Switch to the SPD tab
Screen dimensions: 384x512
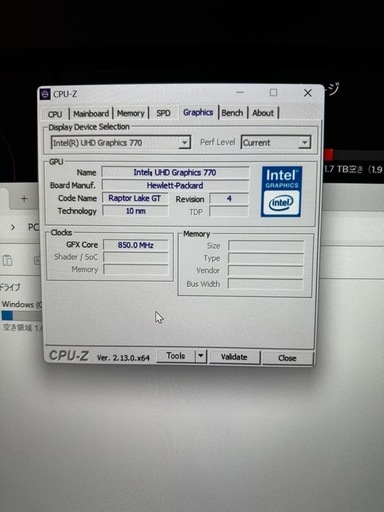click(x=163, y=113)
